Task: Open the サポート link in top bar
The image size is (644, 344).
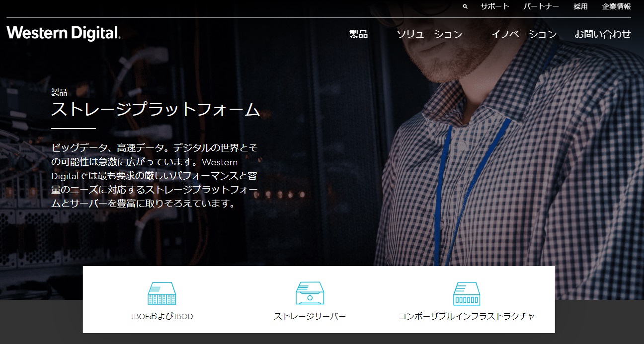Action: (x=494, y=6)
